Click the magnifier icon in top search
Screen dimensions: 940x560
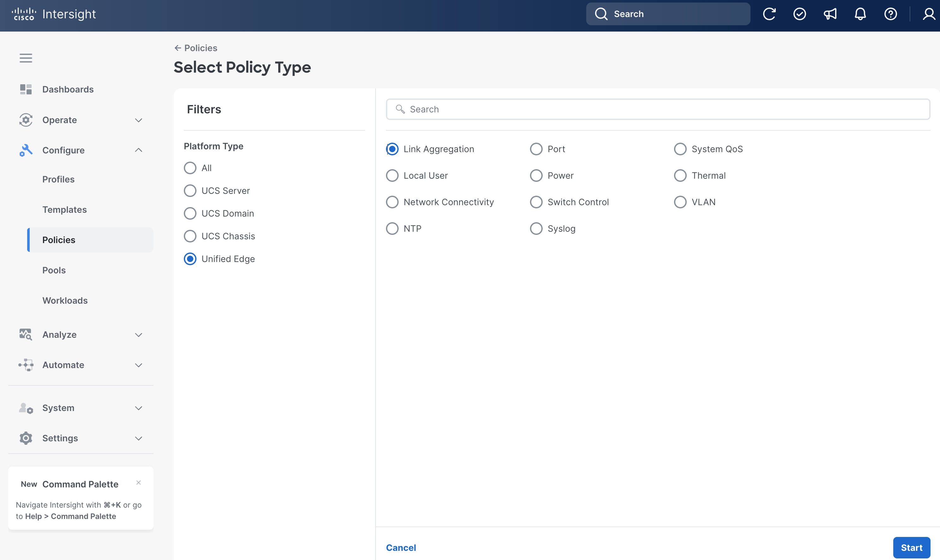point(601,14)
